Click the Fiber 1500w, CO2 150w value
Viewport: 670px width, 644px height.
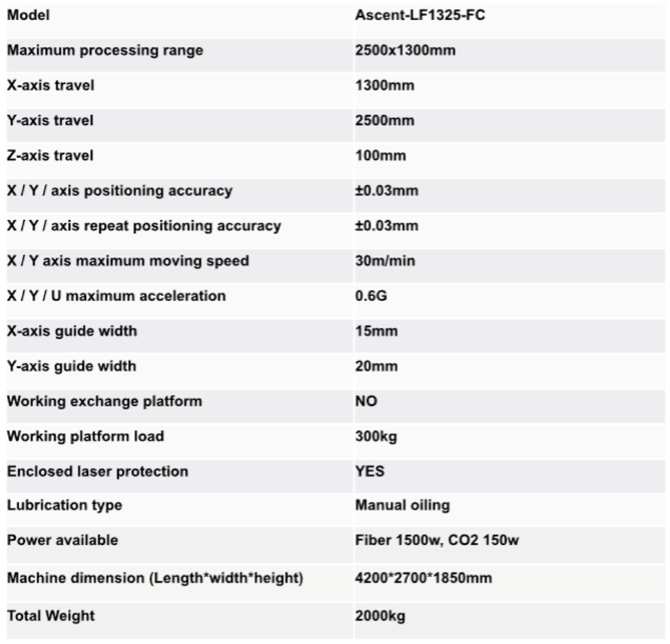tap(437, 541)
